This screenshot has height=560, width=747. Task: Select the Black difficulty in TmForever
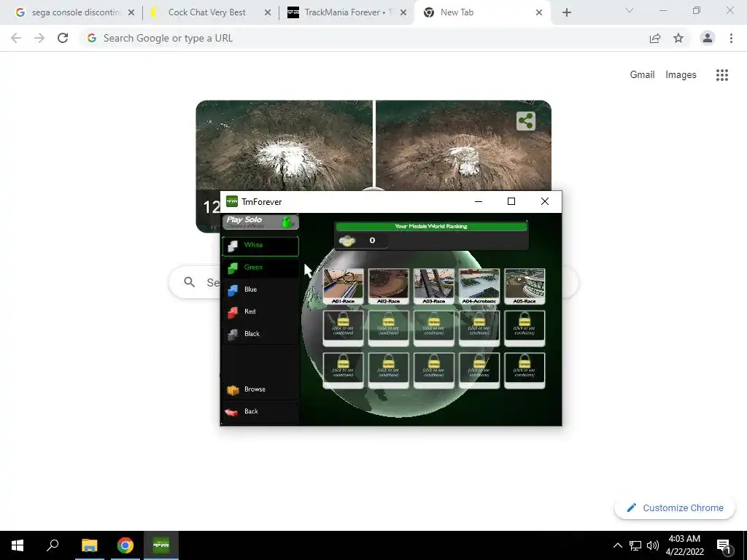(x=260, y=334)
